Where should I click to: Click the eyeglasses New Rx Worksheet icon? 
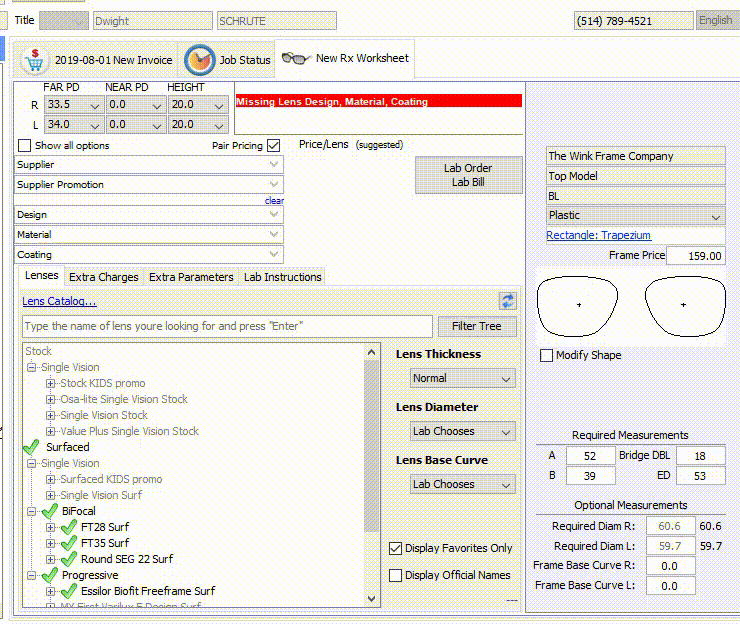point(296,59)
